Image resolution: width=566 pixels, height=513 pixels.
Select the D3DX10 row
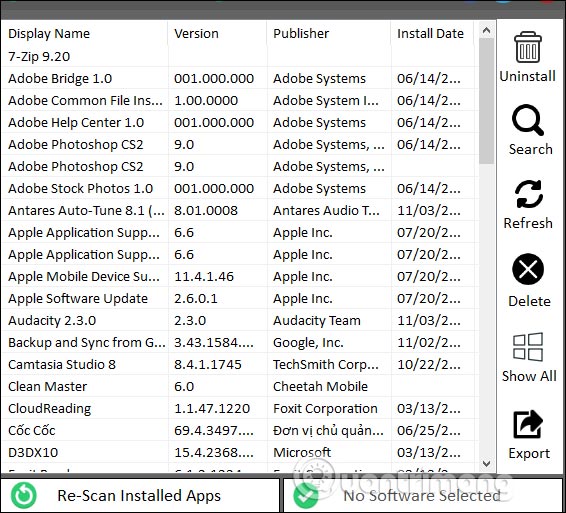pyautogui.click(x=240, y=453)
